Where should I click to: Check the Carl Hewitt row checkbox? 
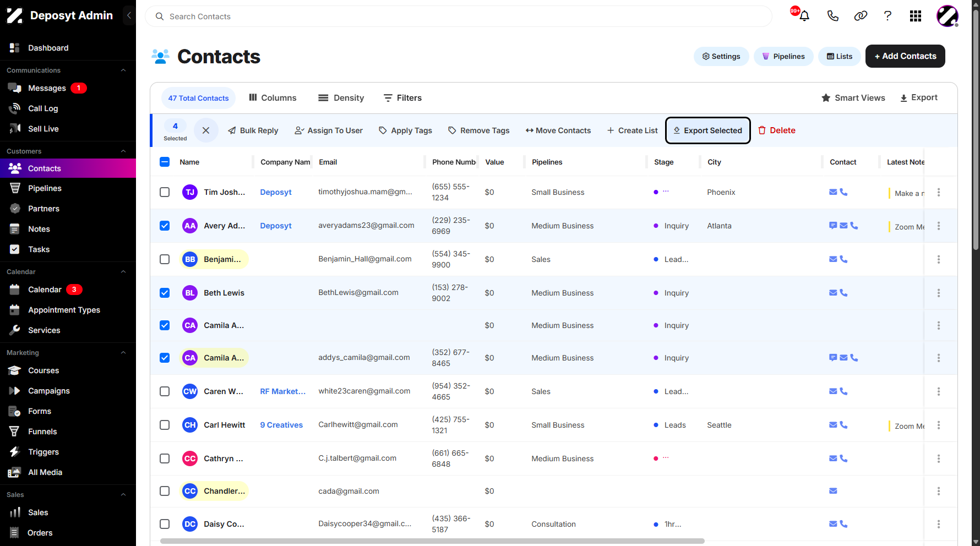[165, 425]
